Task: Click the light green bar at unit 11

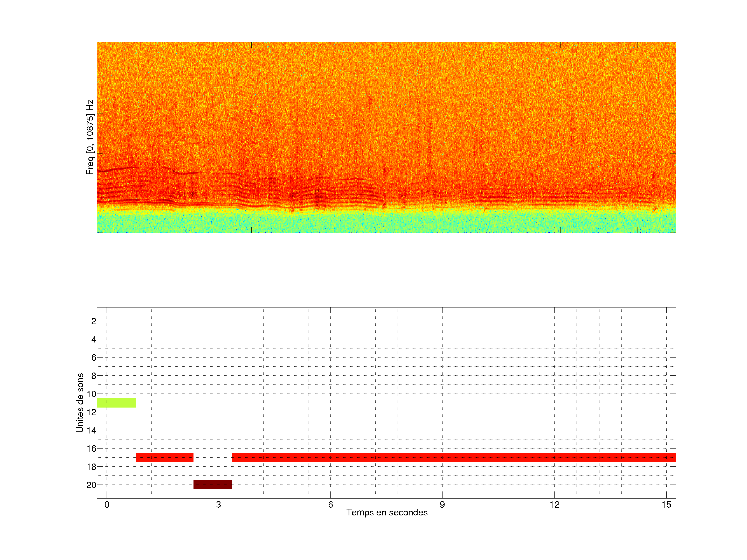Action: point(116,403)
